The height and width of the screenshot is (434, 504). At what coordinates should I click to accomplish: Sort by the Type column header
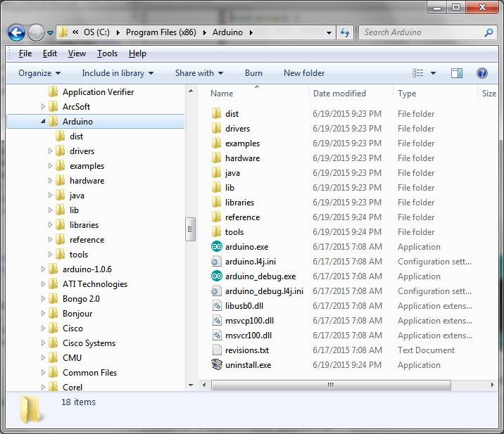pos(407,94)
